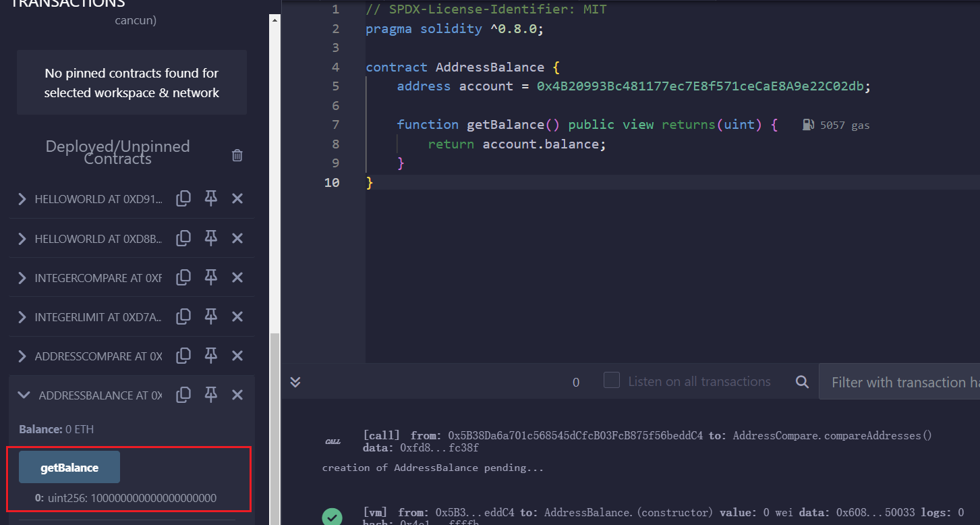This screenshot has width=980, height=525.
Task: Remove the ADDRESSBALANCE contract instance
Action: pos(237,395)
